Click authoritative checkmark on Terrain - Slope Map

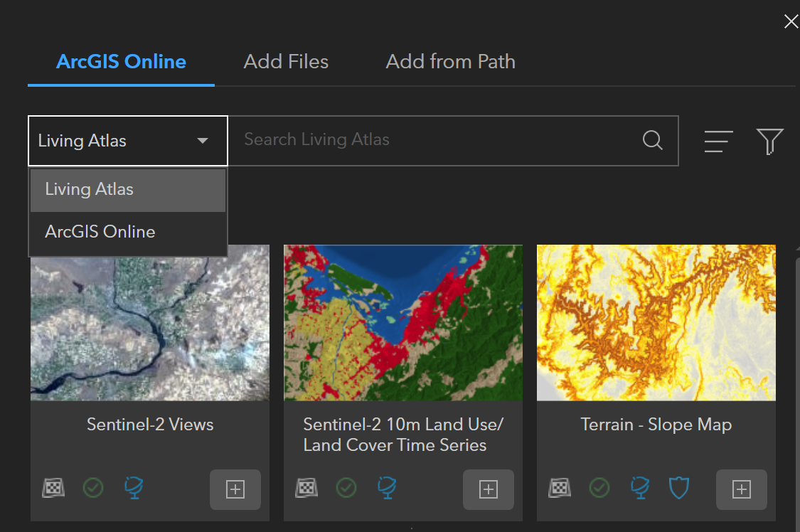click(599, 488)
